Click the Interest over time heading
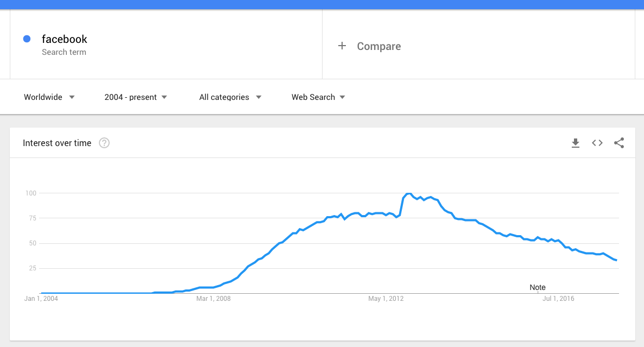The height and width of the screenshot is (347, 644). [x=57, y=143]
